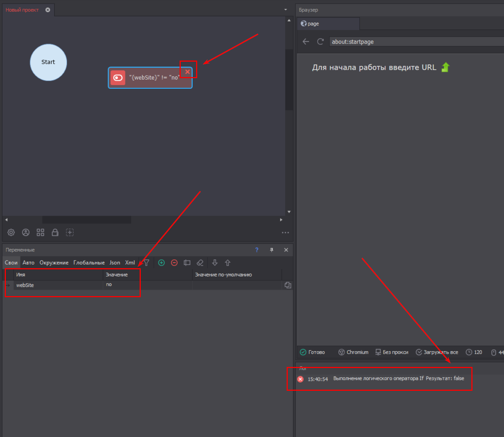This screenshot has width=504, height=437.
Task: Click the 120 timeout clock indicator
Action: [x=474, y=352]
